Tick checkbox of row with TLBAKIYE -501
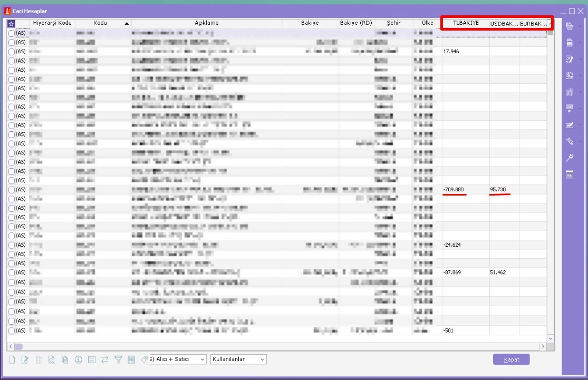The image size is (588, 380). click(x=12, y=330)
